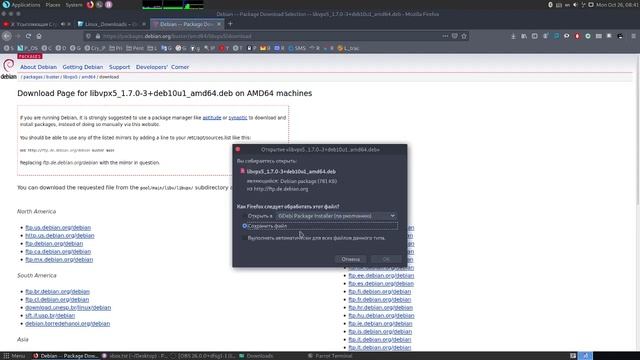
Task: Open the Library bookshelf icon
Action: point(524,36)
